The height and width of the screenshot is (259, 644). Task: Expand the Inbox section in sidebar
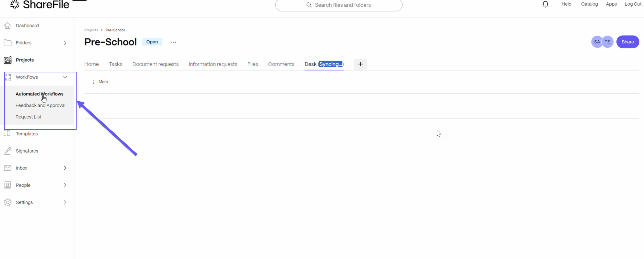click(65, 168)
